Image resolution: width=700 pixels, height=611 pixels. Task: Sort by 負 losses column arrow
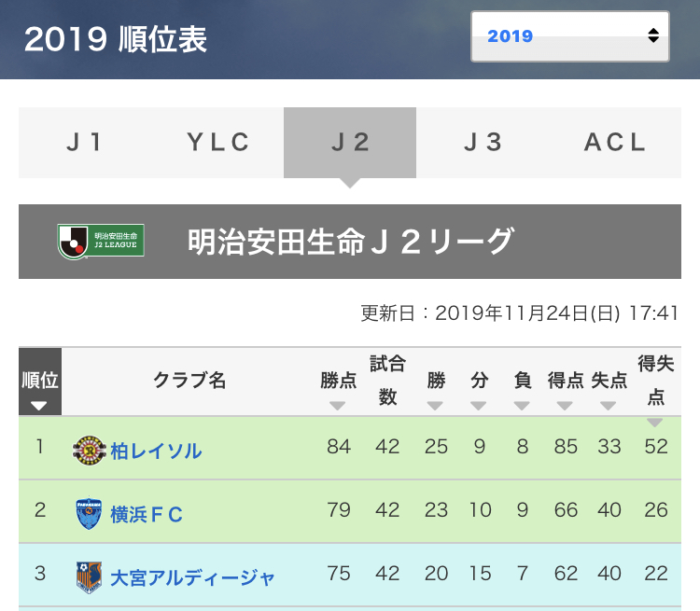tap(523, 406)
